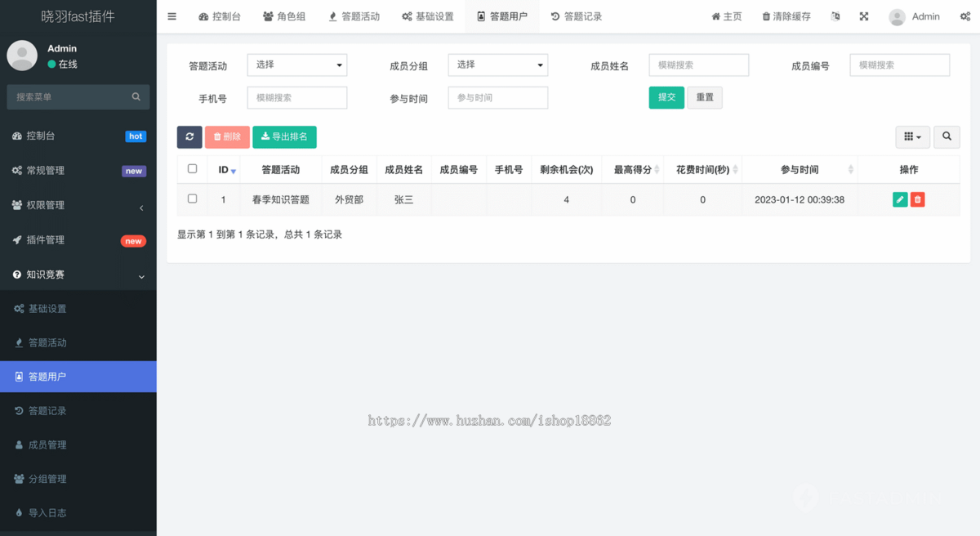Open 控制台 in the top navigation
Viewport: 980px width, 536px height.
(x=220, y=16)
